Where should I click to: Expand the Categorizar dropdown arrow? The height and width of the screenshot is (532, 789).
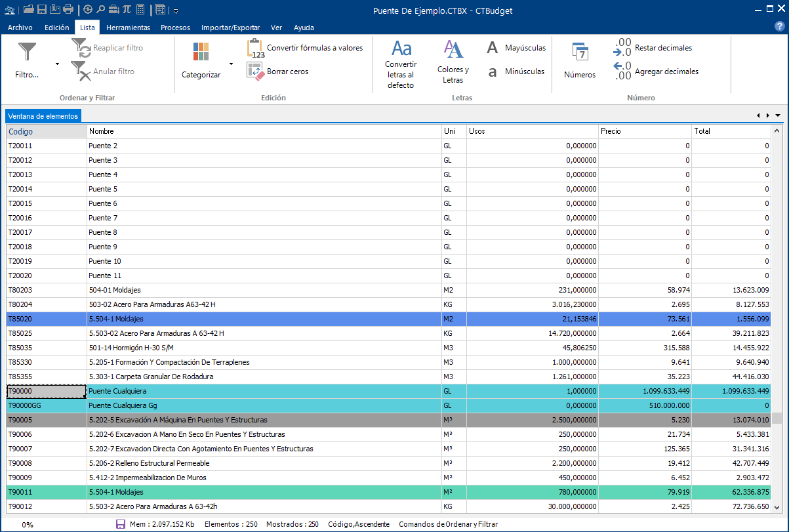click(x=231, y=64)
